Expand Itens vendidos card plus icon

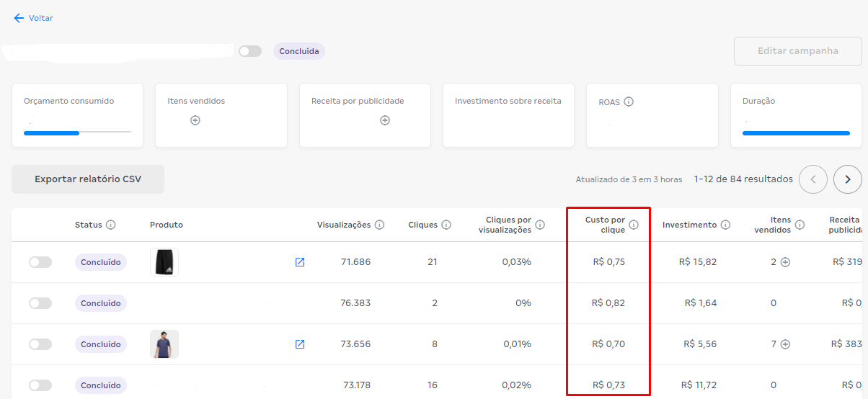(x=195, y=120)
